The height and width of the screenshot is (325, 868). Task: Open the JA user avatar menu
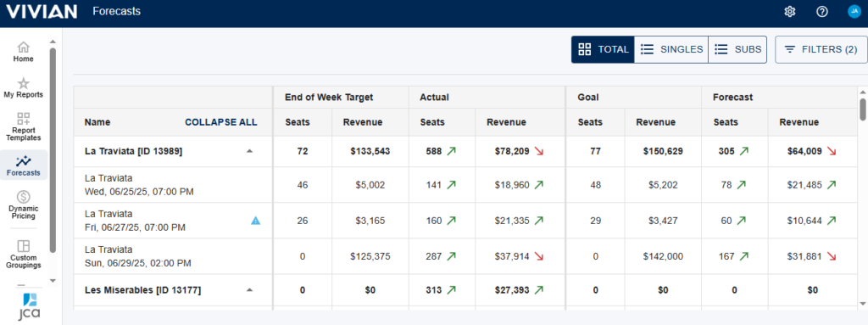pos(854,11)
